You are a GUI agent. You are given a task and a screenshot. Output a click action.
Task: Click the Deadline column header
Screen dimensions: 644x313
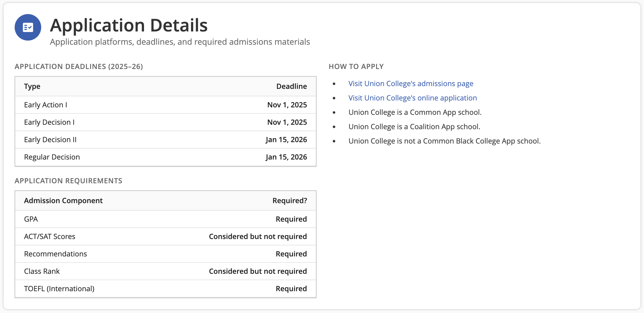pos(292,86)
